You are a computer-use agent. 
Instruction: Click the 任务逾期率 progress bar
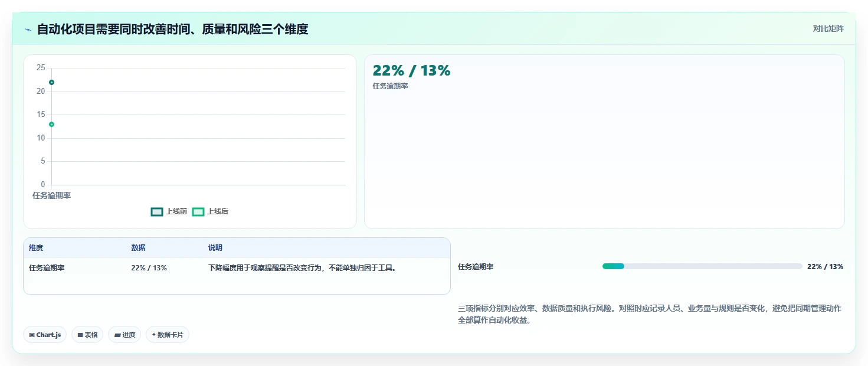[702, 266]
